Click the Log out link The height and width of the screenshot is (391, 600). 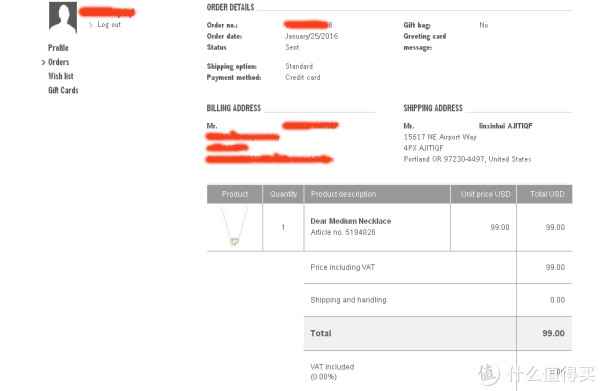pyautogui.click(x=109, y=24)
